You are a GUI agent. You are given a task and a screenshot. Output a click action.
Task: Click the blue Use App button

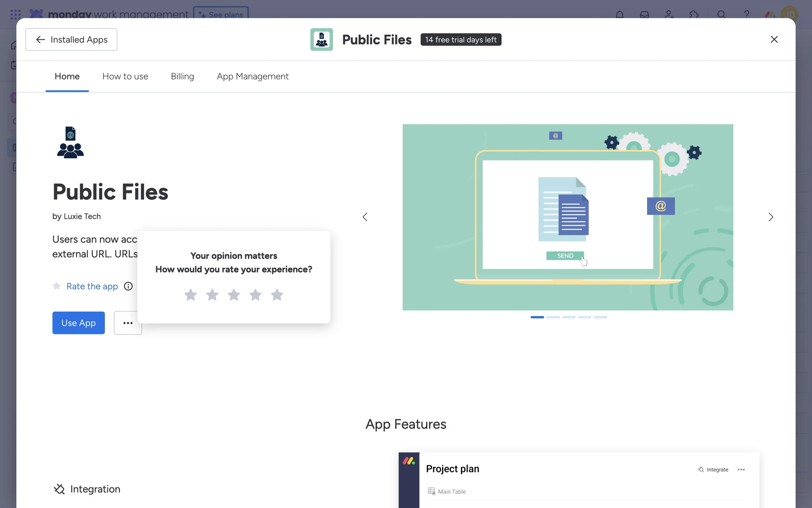point(78,323)
